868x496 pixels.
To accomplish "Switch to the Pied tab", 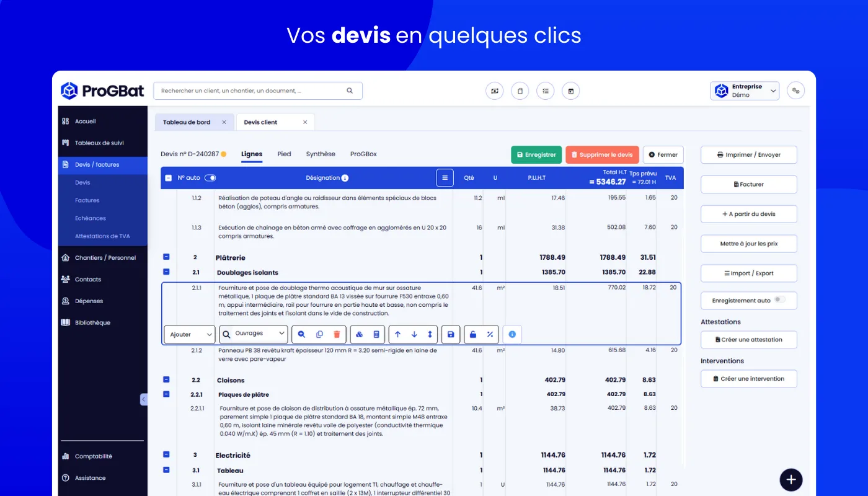I will tap(284, 154).
